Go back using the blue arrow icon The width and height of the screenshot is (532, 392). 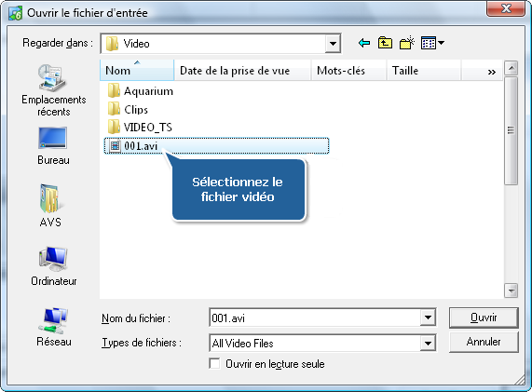tap(364, 43)
